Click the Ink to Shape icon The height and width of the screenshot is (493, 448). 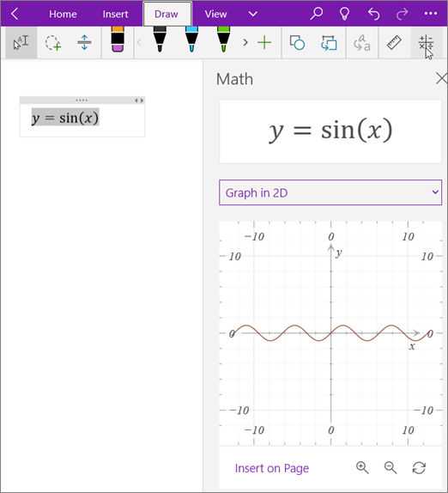(x=329, y=43)
